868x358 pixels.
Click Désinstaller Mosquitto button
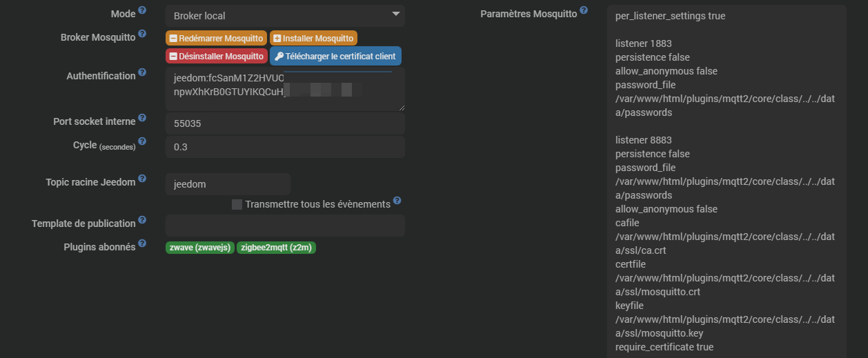216,57
